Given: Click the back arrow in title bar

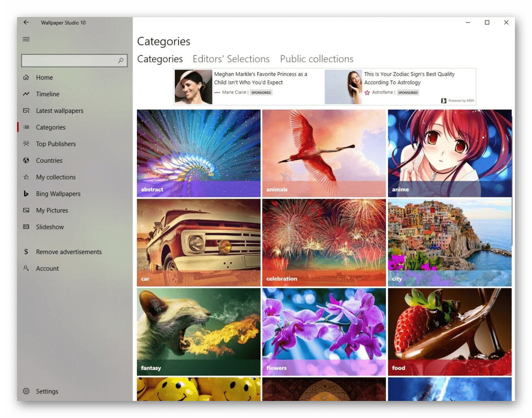Looking at the screenshot, I should pyautogui.click(x=26, y=22).
